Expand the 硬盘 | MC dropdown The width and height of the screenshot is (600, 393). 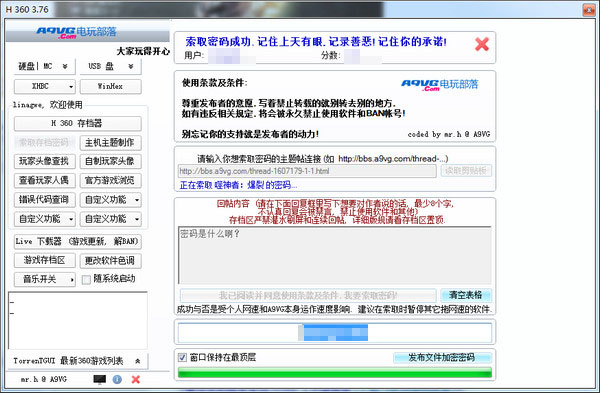point(44,67)
